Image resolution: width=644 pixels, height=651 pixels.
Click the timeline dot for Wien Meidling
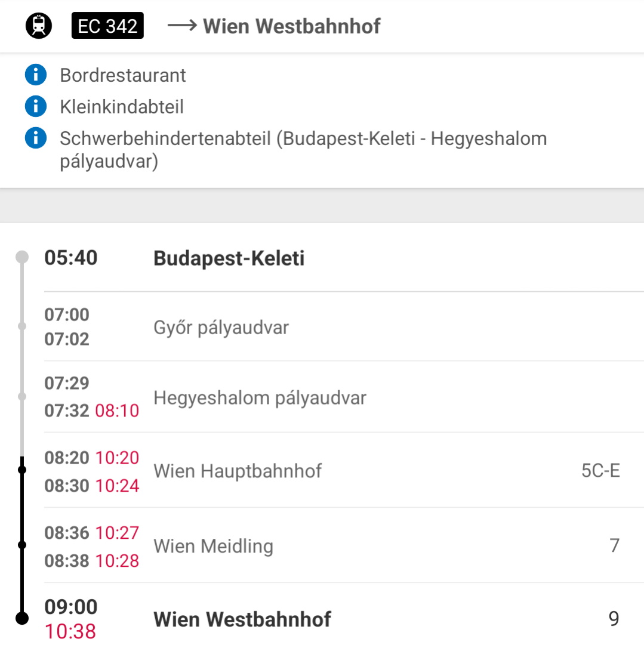[x=23, y=545]
